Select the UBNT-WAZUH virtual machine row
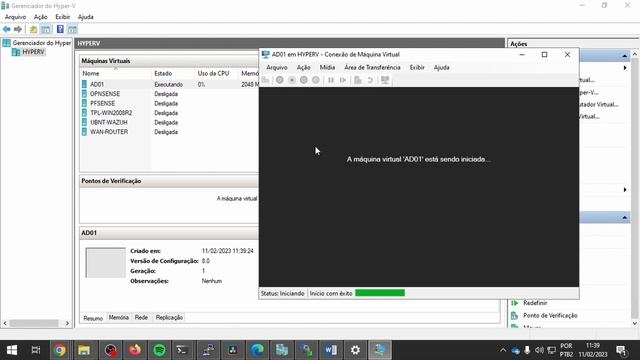 point(169,122)
